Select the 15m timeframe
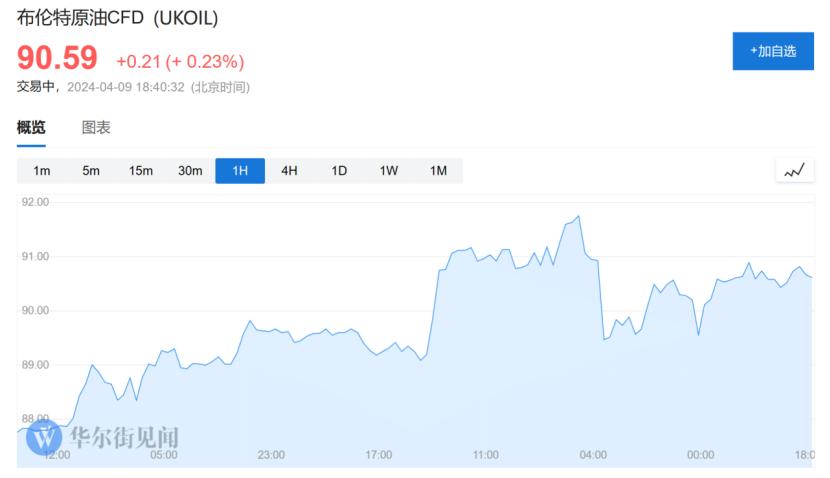The height and width of the screenshot is (478, 830). point(140,171)
